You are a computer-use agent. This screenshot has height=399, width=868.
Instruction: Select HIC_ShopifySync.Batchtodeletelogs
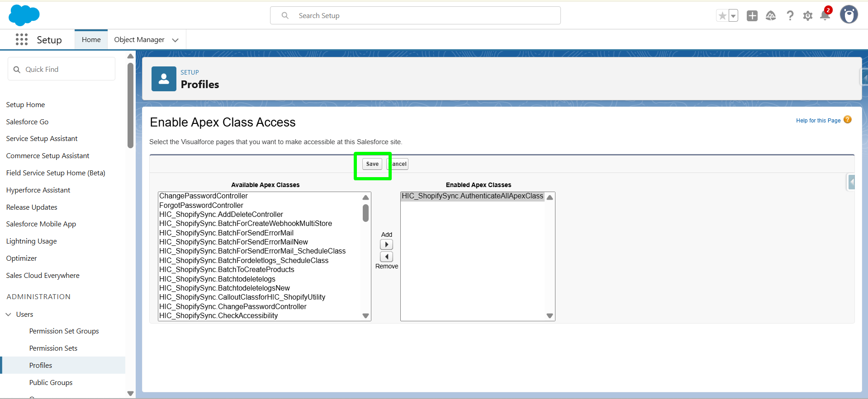[217, 279]
